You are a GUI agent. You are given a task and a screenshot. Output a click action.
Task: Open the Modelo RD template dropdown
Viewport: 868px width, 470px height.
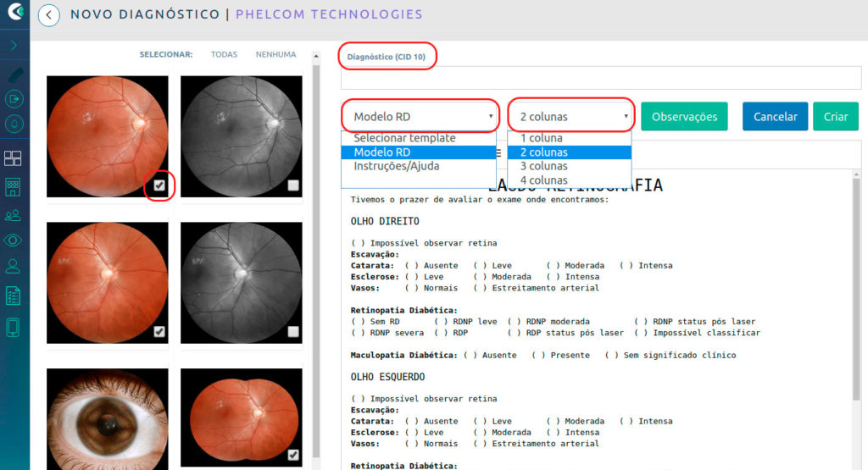tap(419, 117)
